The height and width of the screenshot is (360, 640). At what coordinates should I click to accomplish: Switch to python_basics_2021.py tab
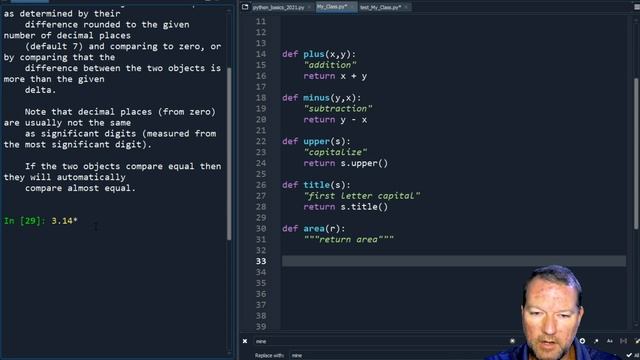pos(278,7)
